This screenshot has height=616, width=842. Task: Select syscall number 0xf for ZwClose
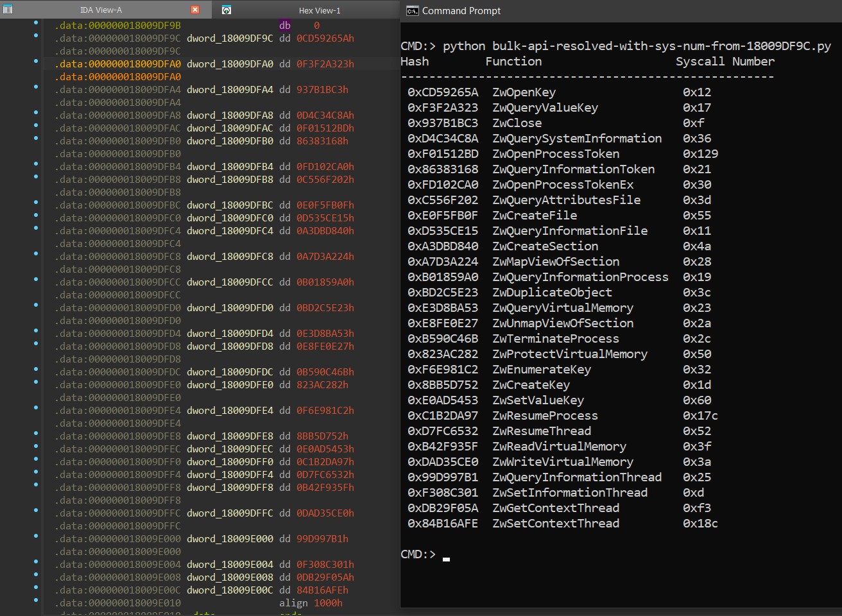coord(694,123)
